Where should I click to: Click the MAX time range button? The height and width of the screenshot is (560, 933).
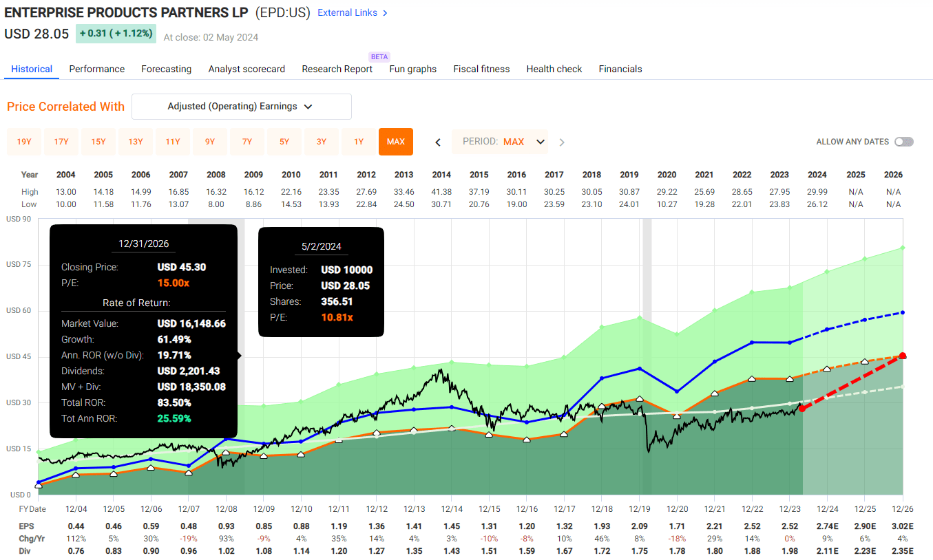pos(395,142)
